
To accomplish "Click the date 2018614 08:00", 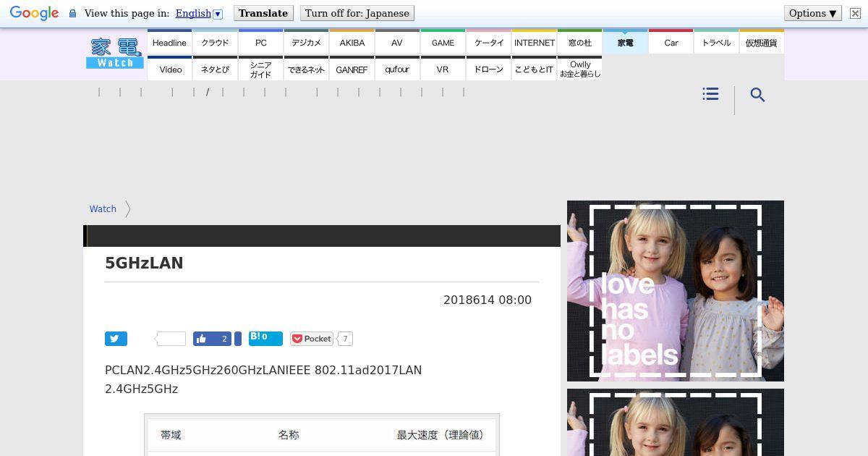I will tap(488, 300).
